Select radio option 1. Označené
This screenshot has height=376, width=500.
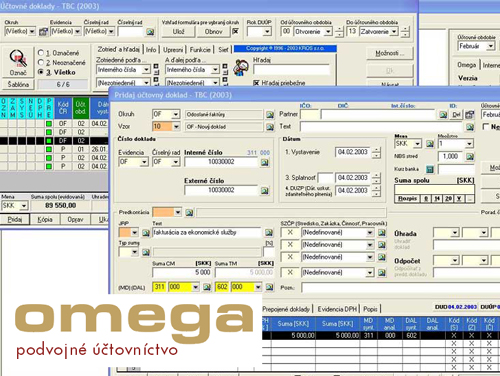41,53
